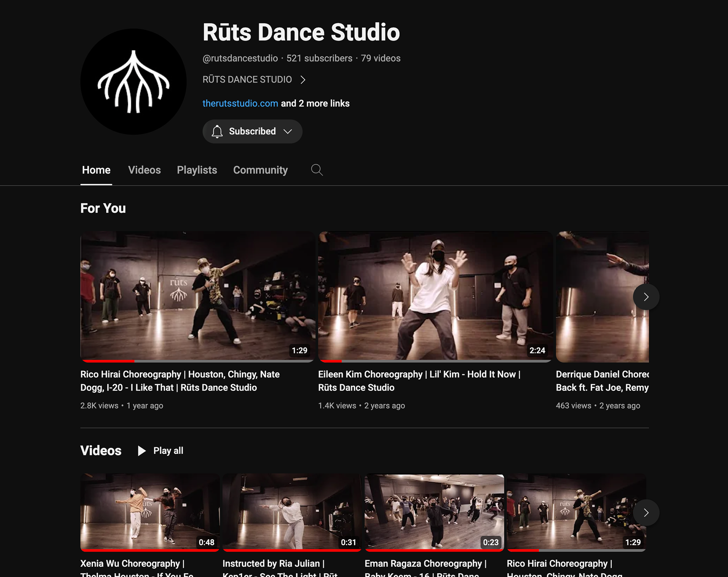Click the Rūts Dance Studio channel avatar
This screenshot has height=577, width=728.
(133, 82)
